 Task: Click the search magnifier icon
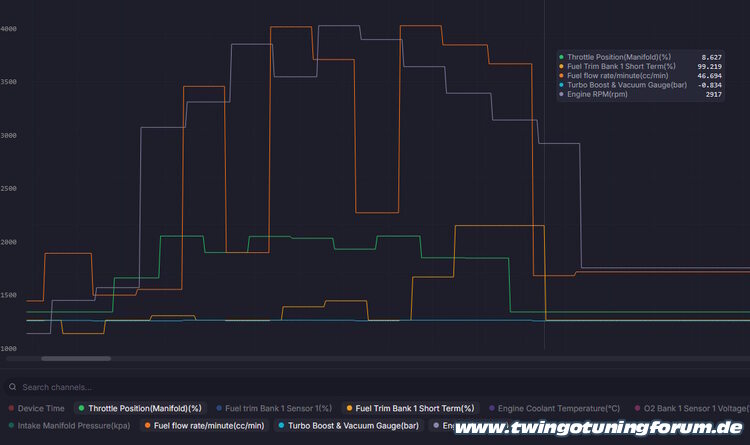click(12, 387)
